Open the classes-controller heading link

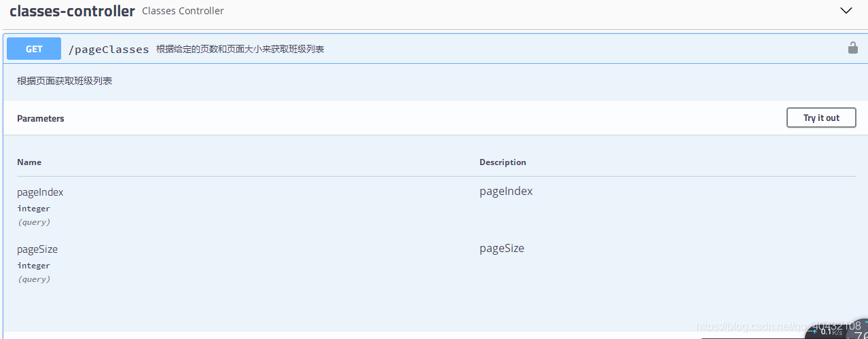point(72,11)
